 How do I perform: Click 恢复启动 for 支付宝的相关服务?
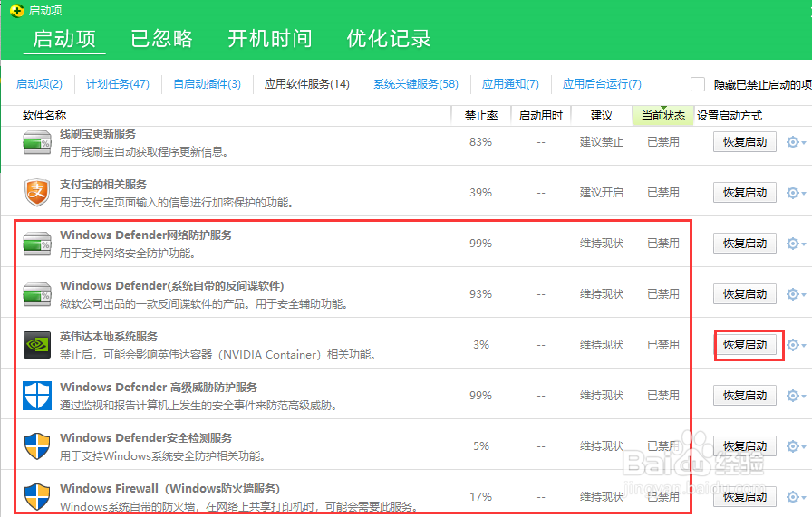point(745,193)
